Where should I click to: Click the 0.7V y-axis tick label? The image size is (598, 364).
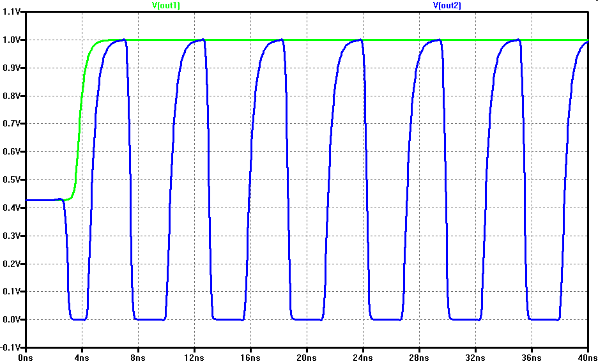(11, 124)
